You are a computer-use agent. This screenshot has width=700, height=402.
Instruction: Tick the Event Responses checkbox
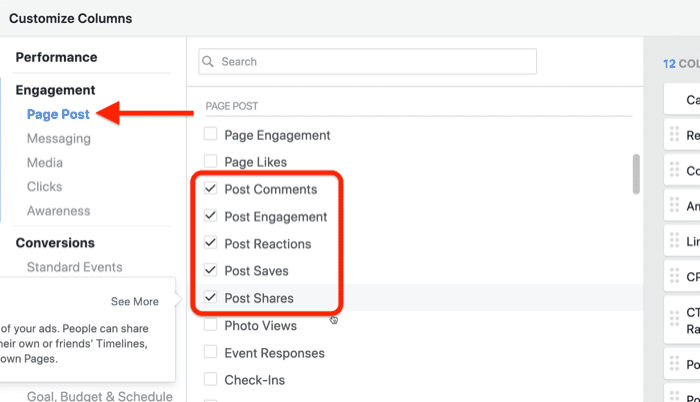tap(210, 352)
